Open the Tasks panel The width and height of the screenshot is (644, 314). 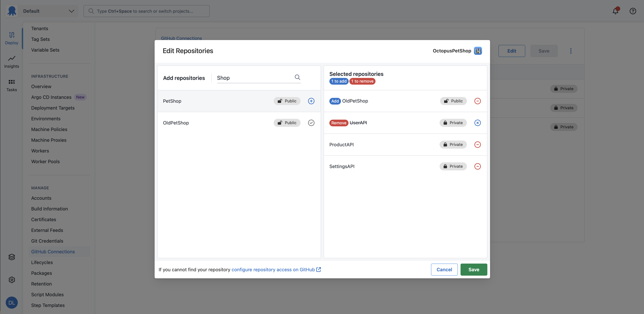(12, 85)
